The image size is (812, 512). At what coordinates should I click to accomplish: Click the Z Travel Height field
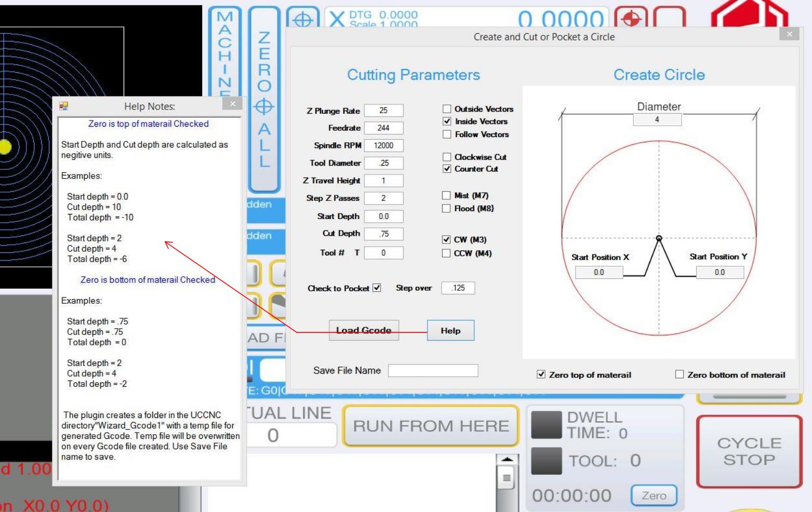click(383, 181)
